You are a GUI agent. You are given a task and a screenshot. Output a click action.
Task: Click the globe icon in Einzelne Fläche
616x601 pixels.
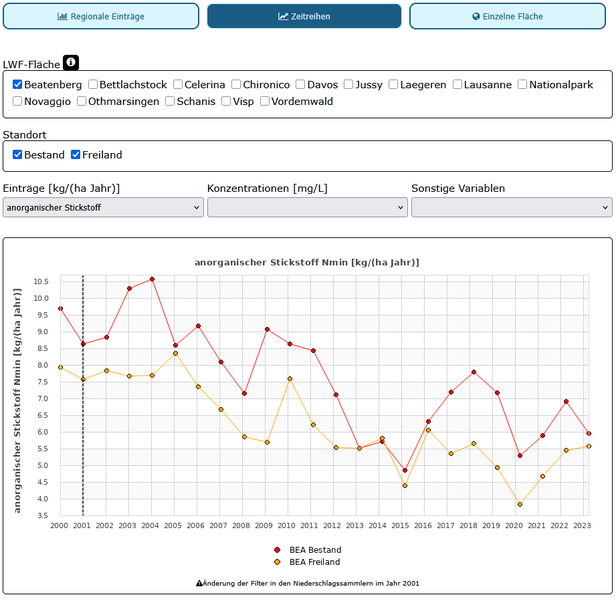click(476, 17)
